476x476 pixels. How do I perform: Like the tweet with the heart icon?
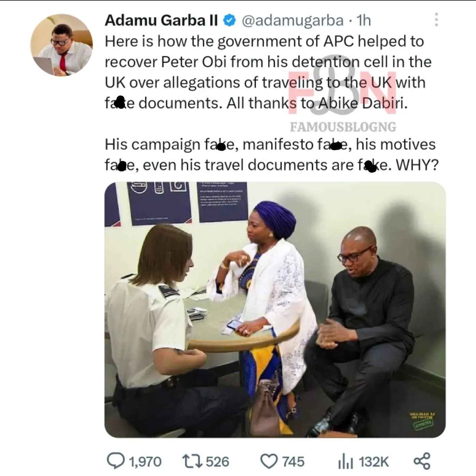click(269, 461)
